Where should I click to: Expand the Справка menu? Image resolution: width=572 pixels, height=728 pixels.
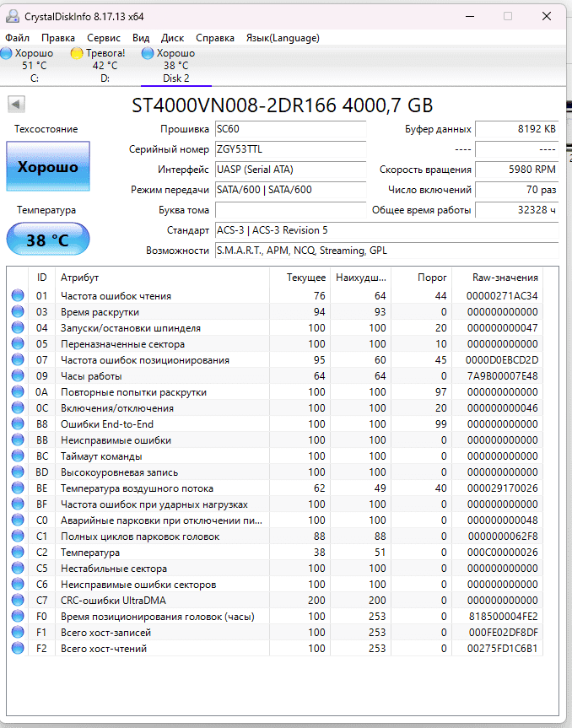click(x=215, y=38)
